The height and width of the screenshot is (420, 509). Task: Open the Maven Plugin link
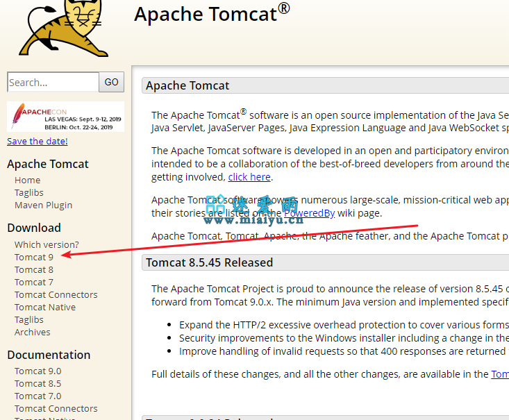click(x=44, y=205)
